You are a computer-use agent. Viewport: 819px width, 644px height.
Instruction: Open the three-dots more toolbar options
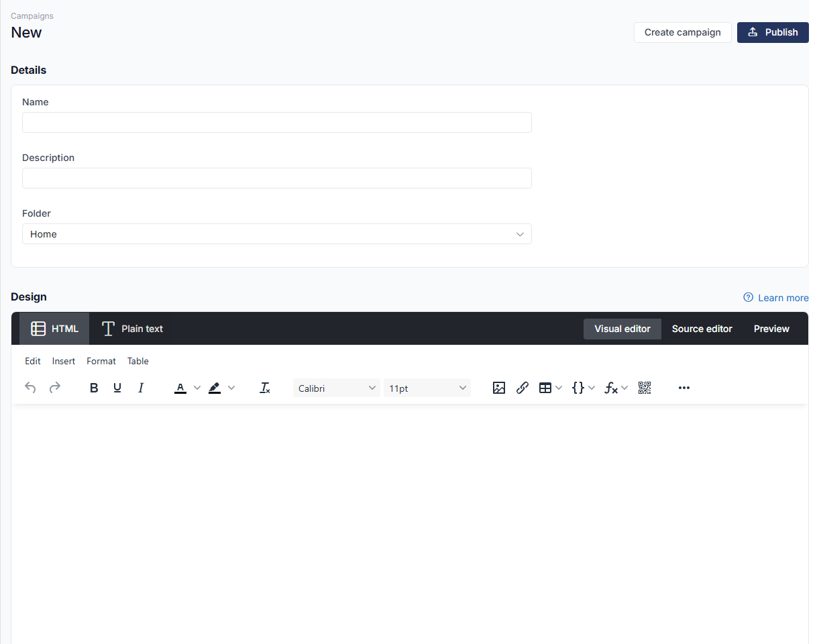[684, 388]
